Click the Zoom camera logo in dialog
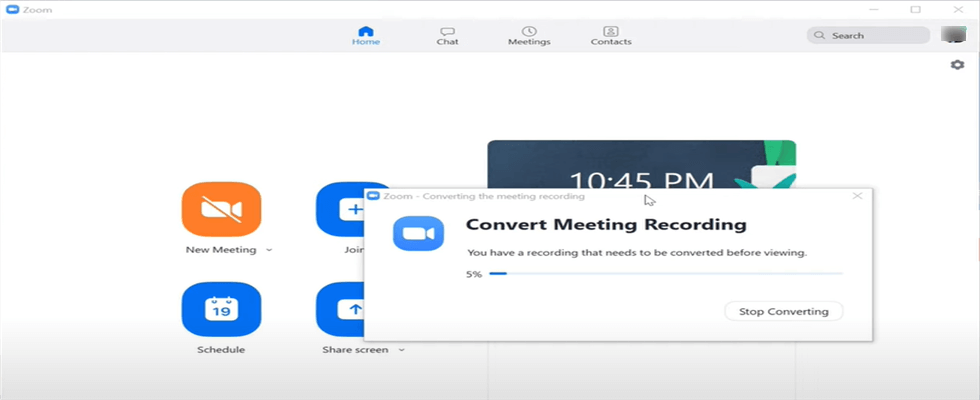Image resolution: width=980 pixels, height=400 pixels. coord(418,234)
